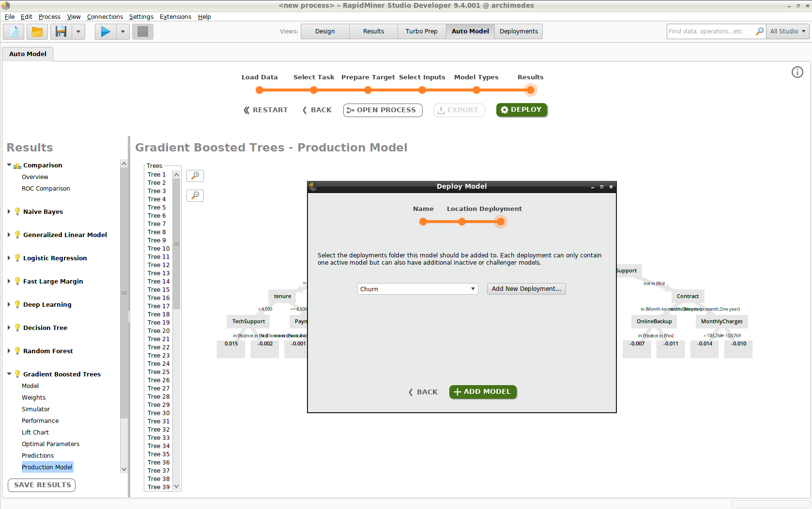Click the green DEPLOY button

[x=521, y=110]
